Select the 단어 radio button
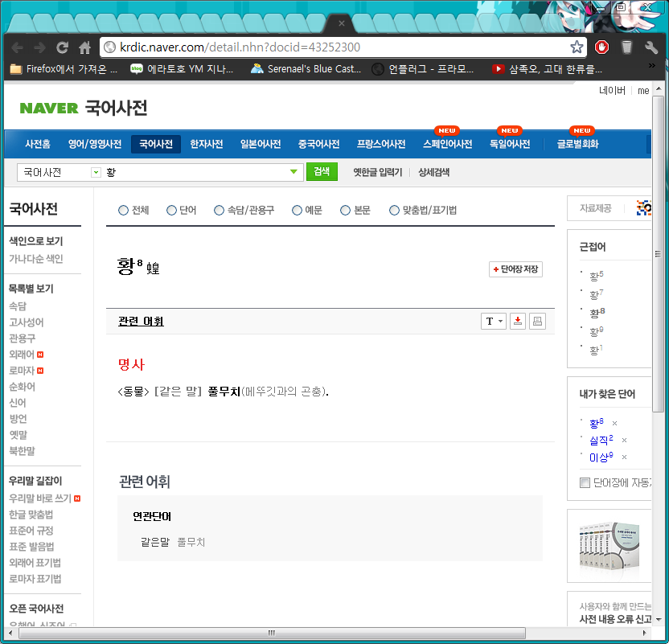The height and width of the screenshot is (644, 669). [x=171, y=211]
